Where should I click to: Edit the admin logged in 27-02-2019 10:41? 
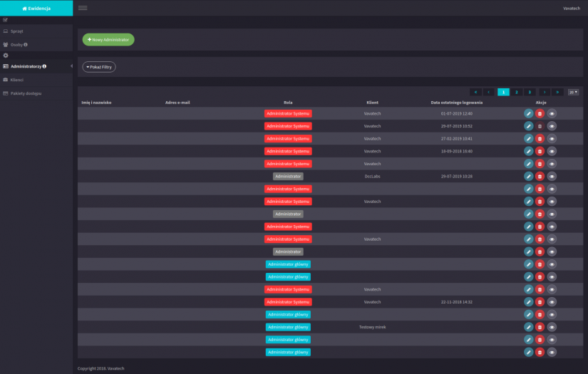click(528, 139)
